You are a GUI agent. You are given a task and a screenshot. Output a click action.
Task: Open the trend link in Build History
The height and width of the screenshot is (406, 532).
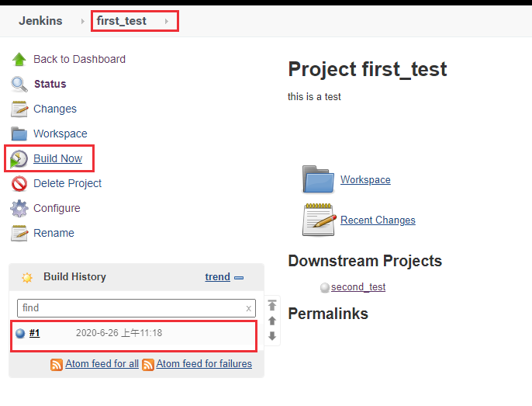click(217, 277)
